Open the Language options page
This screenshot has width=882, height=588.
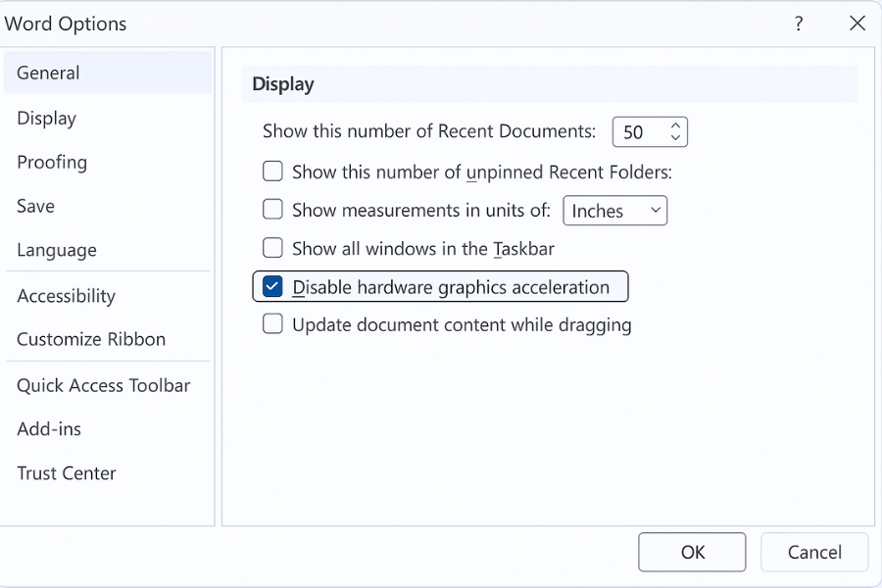[x=57, y=251]
